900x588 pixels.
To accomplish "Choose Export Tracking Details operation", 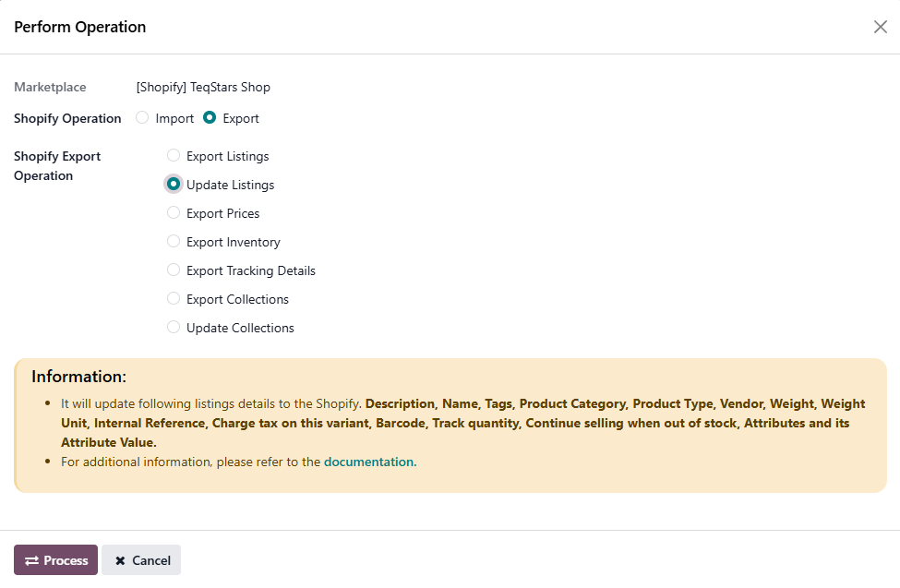I will point(174,270).
